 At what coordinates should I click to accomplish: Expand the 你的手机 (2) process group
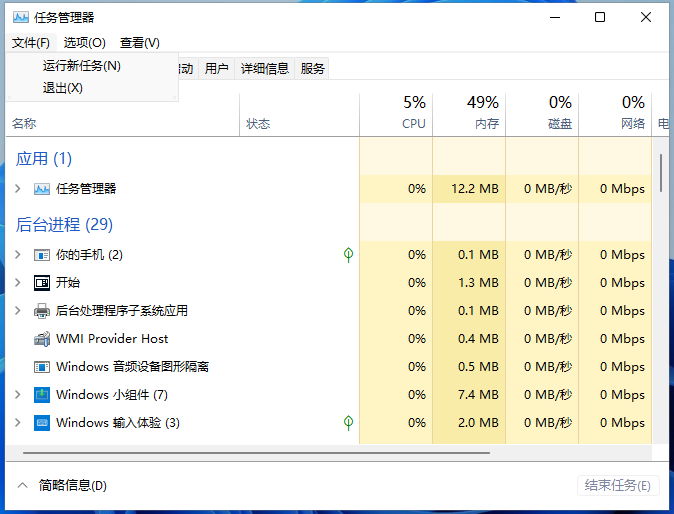pos(17,255)
